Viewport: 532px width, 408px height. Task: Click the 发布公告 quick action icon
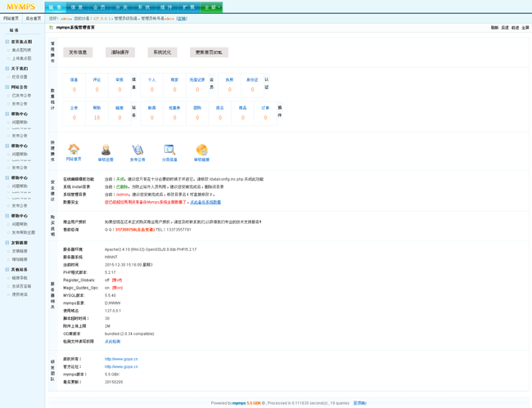(x=138, y=150)
